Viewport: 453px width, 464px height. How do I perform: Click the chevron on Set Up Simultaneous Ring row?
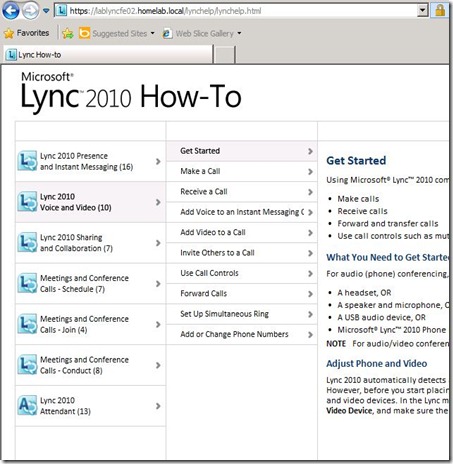pyautogui.click(x=310, y=314)
